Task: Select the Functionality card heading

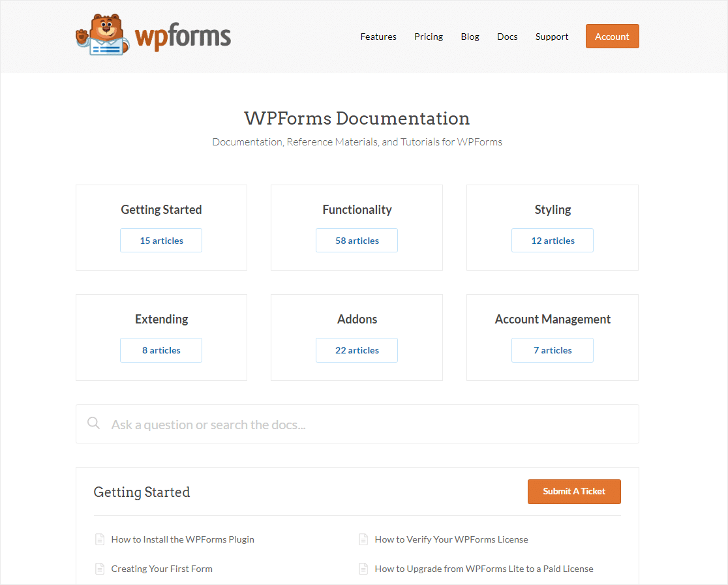Action: 357,210
